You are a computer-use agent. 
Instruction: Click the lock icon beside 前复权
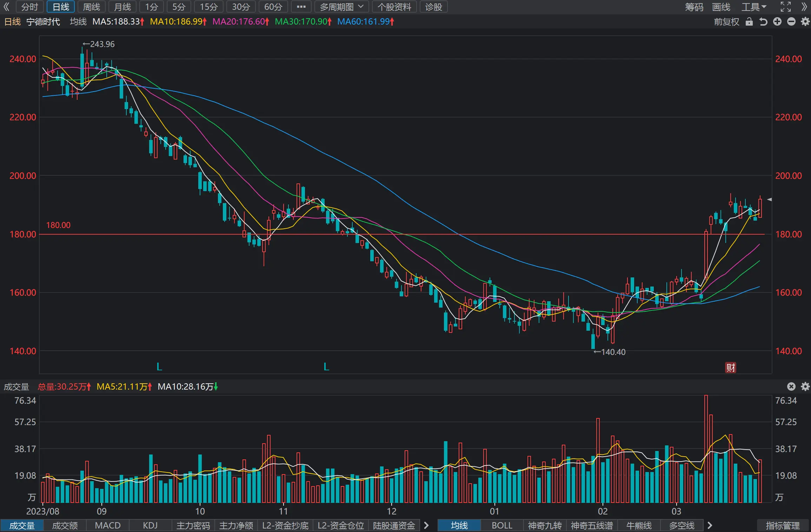pyautogui.click(x=749, y=22)
